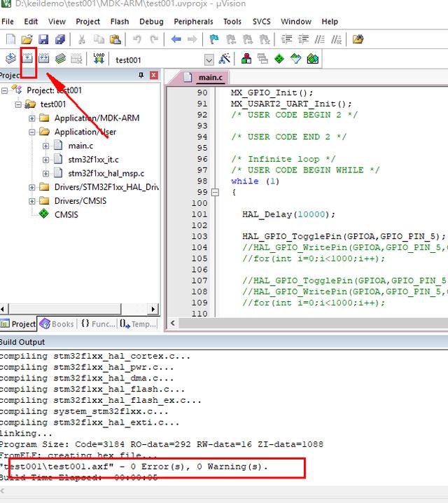The image size is (448, 503).
Task: Download to flash with LOAD icon
Action: click(x=99, y=59)
